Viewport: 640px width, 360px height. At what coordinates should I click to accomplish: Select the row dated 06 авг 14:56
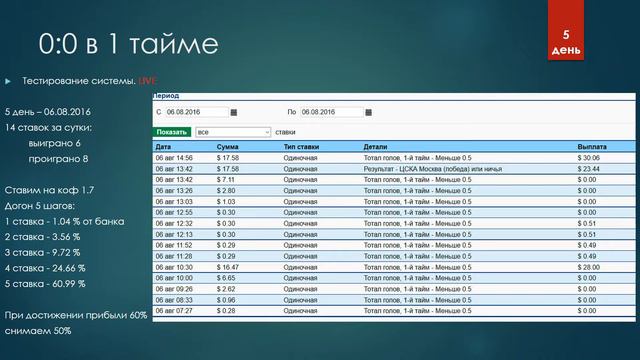point(394,158)
